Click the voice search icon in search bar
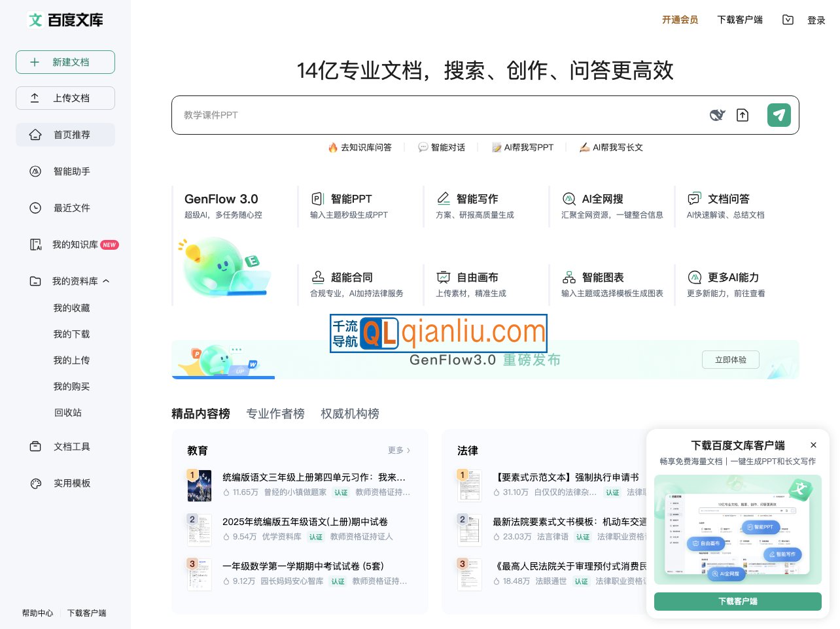840x629 pixels. (716, 114)
